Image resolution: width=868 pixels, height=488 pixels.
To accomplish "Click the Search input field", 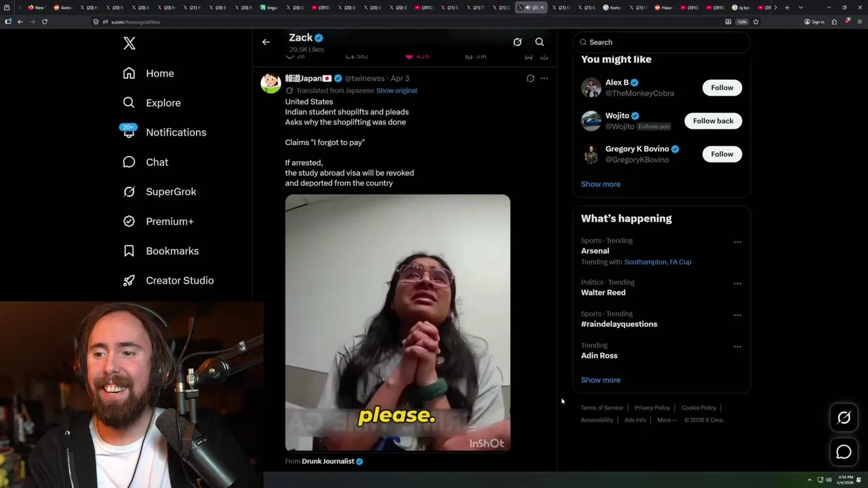I will click(x=661, y=42).
